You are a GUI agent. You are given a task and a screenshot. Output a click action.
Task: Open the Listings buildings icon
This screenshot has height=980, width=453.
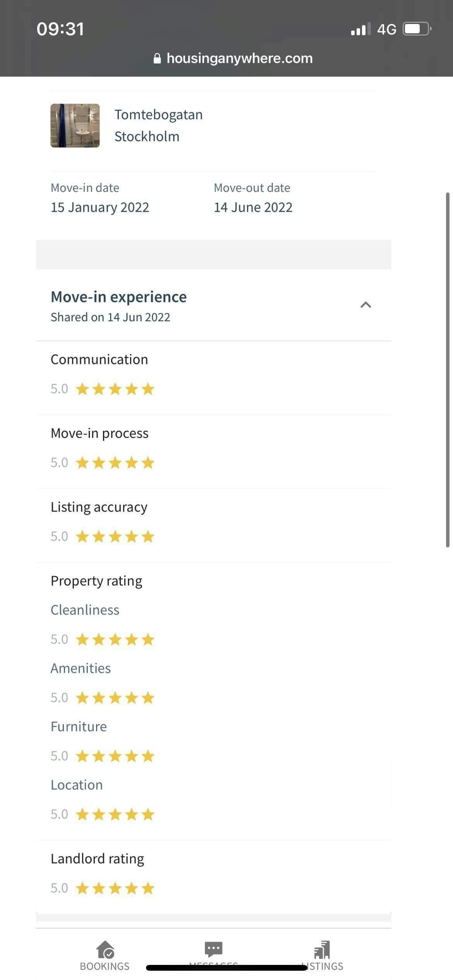[x=322, y=950]
